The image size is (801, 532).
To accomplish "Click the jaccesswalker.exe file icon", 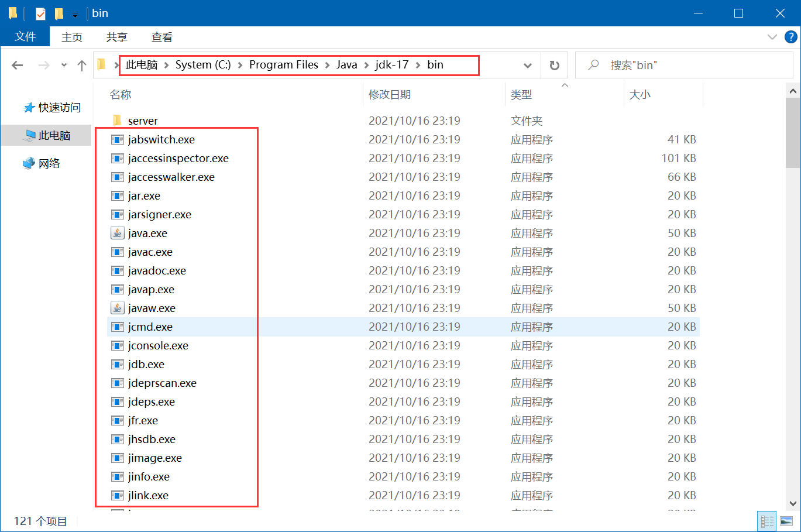I will (118, 177).
